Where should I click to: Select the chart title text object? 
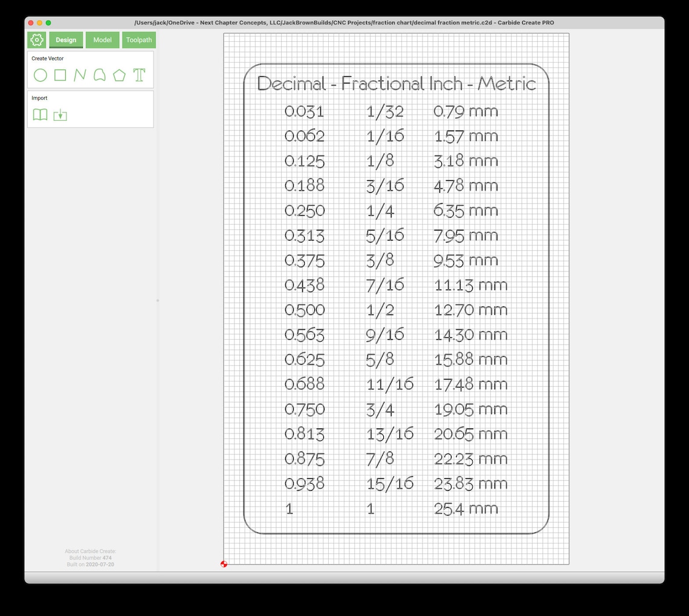396,84
